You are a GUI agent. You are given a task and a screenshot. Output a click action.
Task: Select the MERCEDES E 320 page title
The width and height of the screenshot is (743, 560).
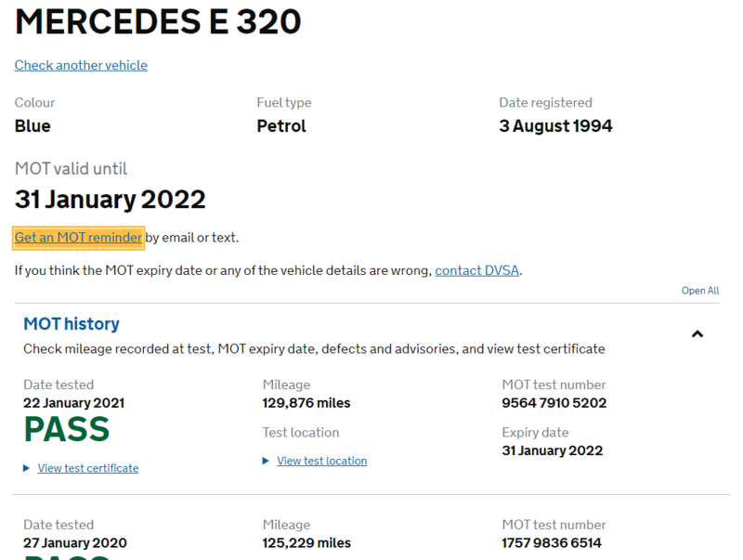click(157, 22)
